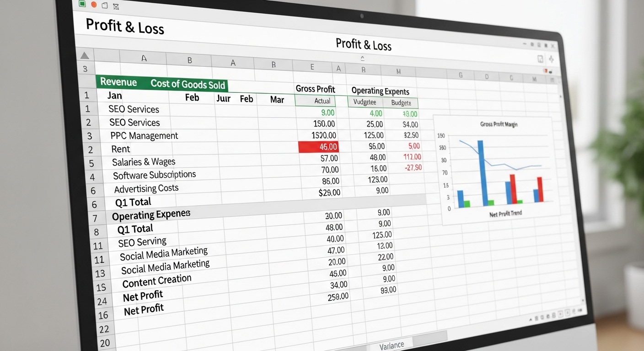Select the red -27.50 value
644x351 pixels.
click(413, 168)
